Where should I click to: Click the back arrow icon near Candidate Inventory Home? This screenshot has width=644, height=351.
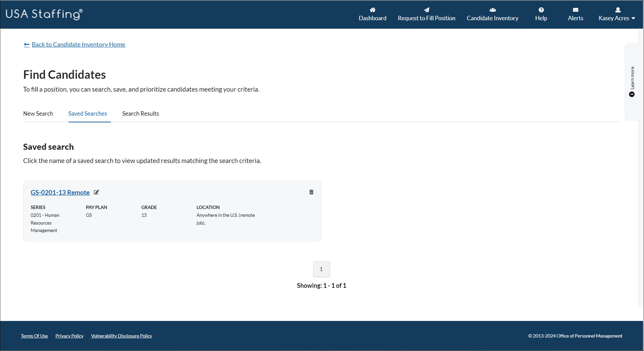tap(27, 44)
